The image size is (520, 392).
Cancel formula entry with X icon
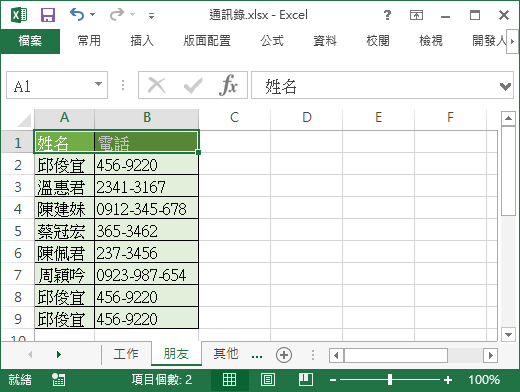click(157, 85)
